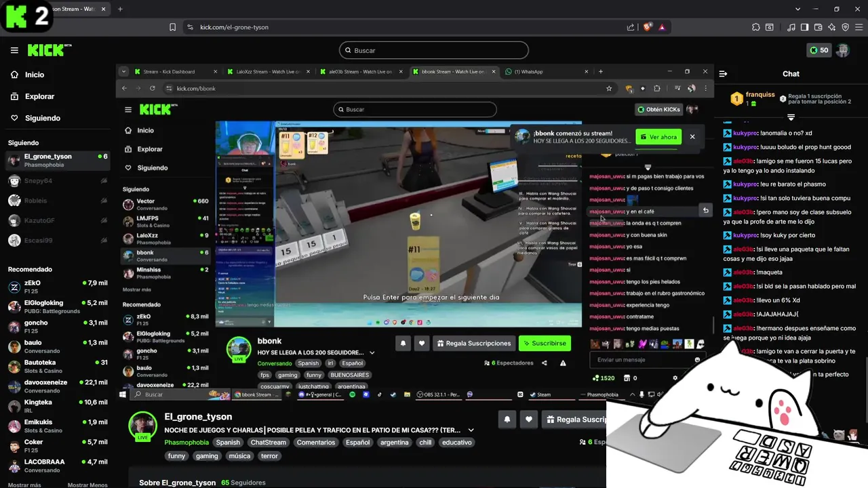
Task: Click the música tag
Action: click(x=239, y=455)
